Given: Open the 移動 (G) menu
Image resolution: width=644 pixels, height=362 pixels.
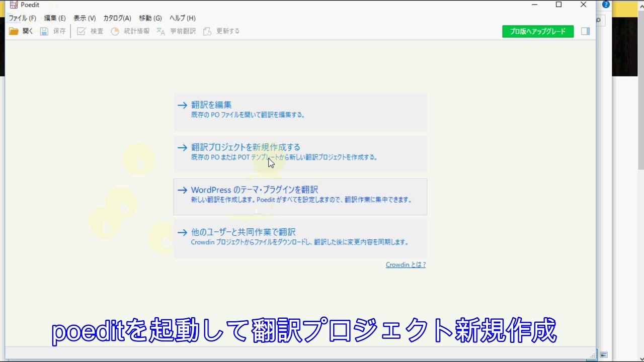Looking at the screenshot, I should pyautogui.click(x=150, y=18).
